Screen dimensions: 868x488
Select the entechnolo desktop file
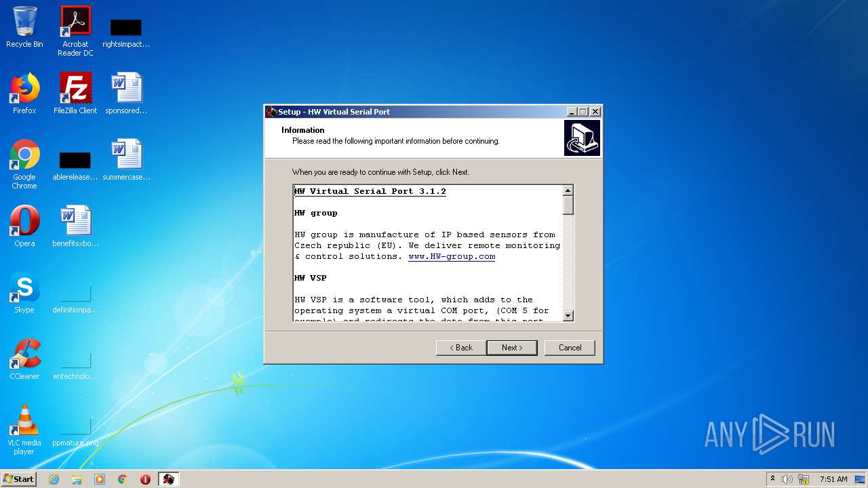pos(75,365)
